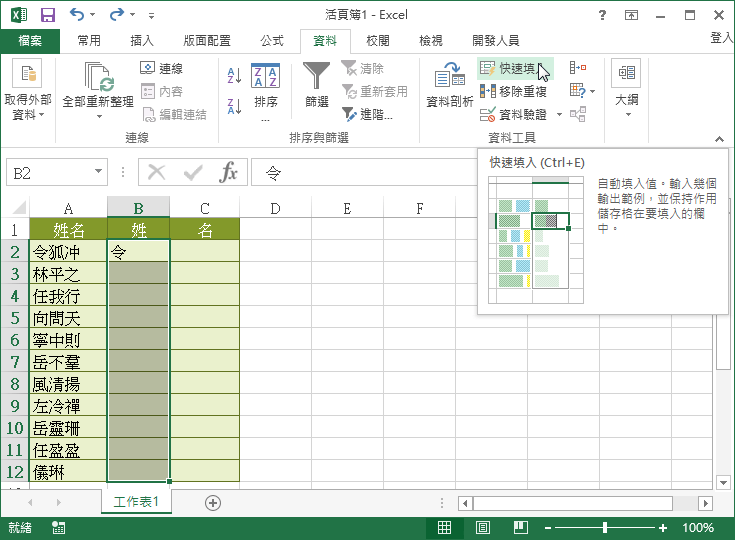Click 登入 to sign in
Image resolution: width=735 pixels, height=540 pixels.
[722, 38]
